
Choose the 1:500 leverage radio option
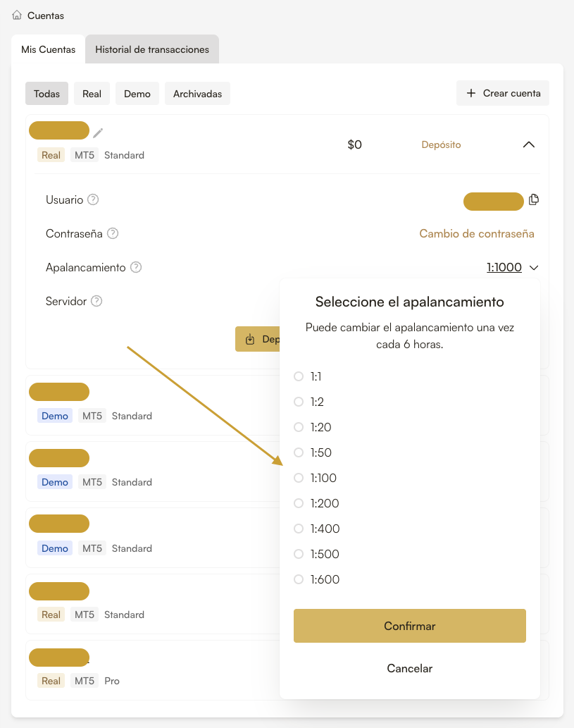click(299, 554)
